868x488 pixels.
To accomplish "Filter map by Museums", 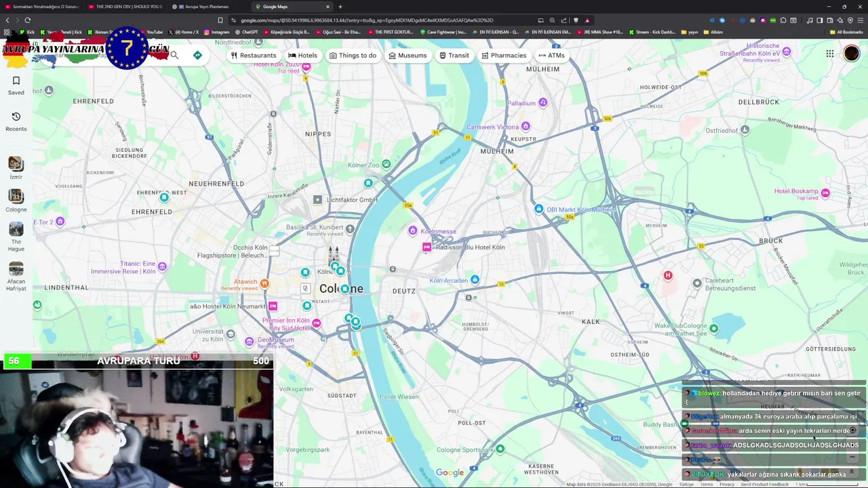I will click(x=408, y=56).
